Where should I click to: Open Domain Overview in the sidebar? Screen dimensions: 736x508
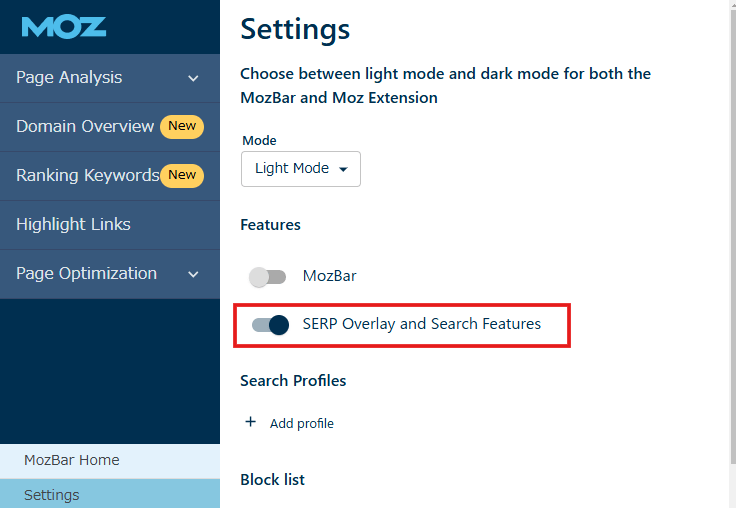[85, 127]
